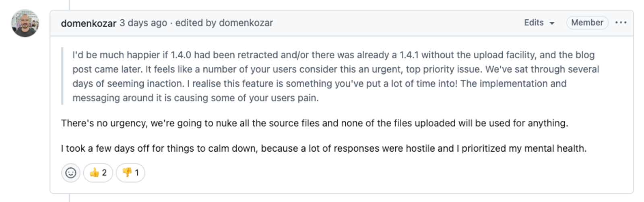Open the '3 days ago' timestamp permalink
The width and height of the screenshot is (644, 202).
143,23
